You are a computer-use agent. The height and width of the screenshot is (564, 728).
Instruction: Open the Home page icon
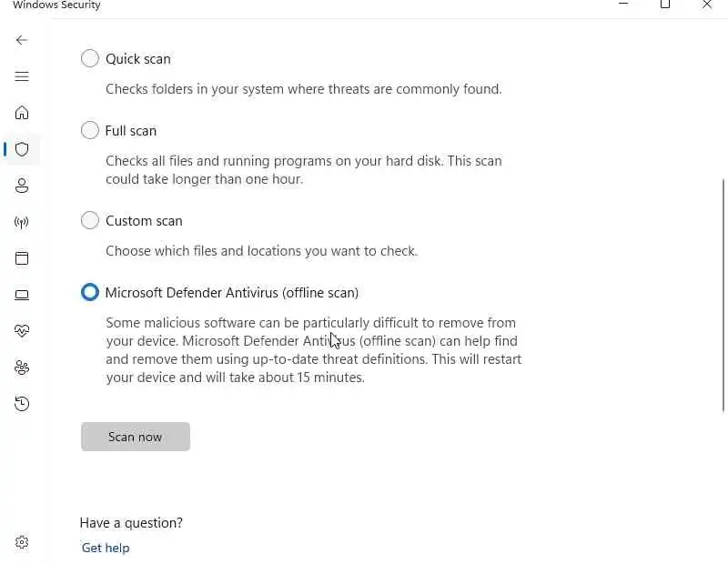tap(22, 113)
